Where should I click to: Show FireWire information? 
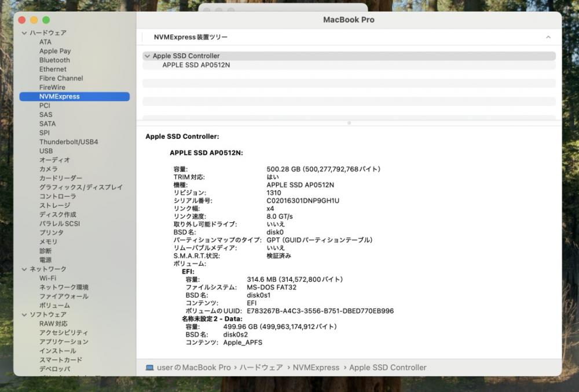click(x=52, y=87)
